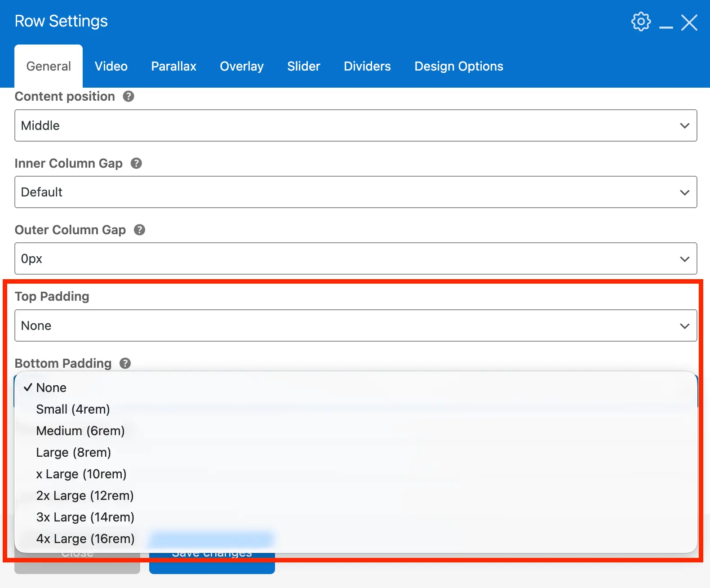The image size is (710, 588).
Task: Pick 3x Large (14rem) padding option
Action: 85,517
